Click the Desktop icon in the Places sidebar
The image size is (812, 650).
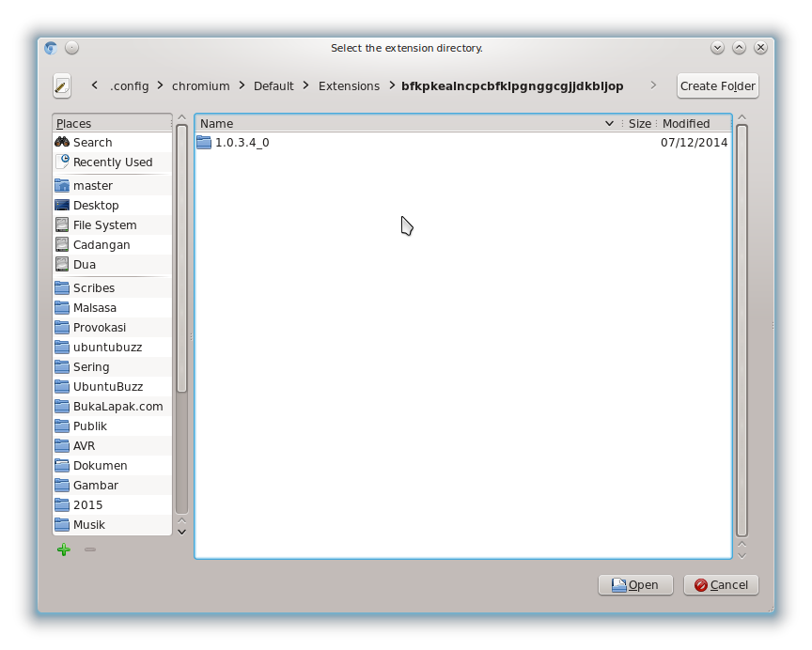pyautogui.click(x=62, y=205)
